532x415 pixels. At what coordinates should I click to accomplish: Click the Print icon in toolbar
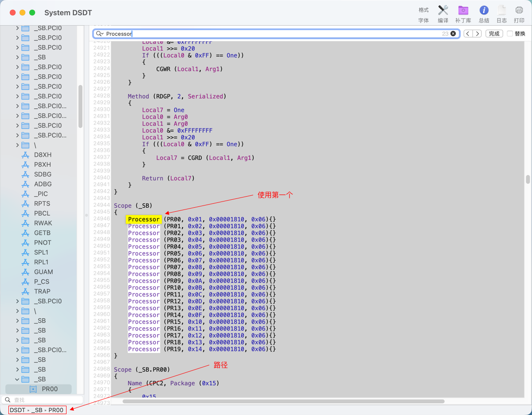(x=519, y=11)
